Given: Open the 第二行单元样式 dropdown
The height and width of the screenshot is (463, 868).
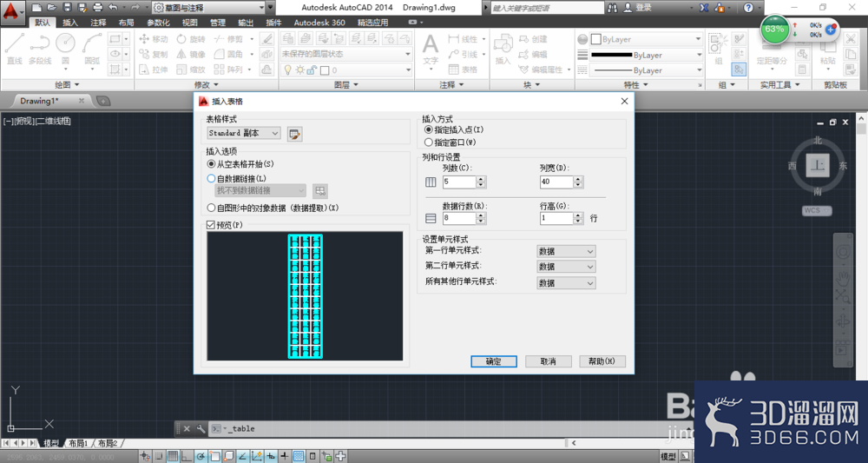Looking at the screenshot, I should tap(566, 267).
